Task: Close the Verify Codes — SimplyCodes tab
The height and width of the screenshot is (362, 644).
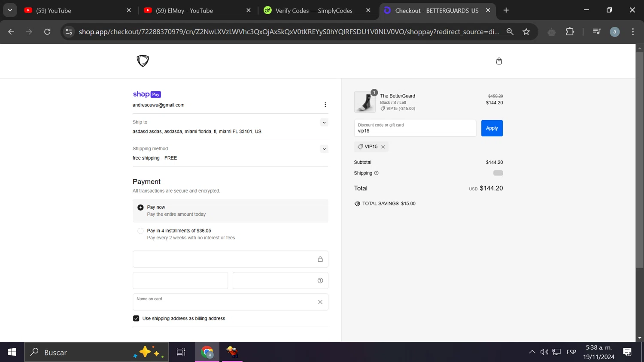Action: tap(368, 10)
